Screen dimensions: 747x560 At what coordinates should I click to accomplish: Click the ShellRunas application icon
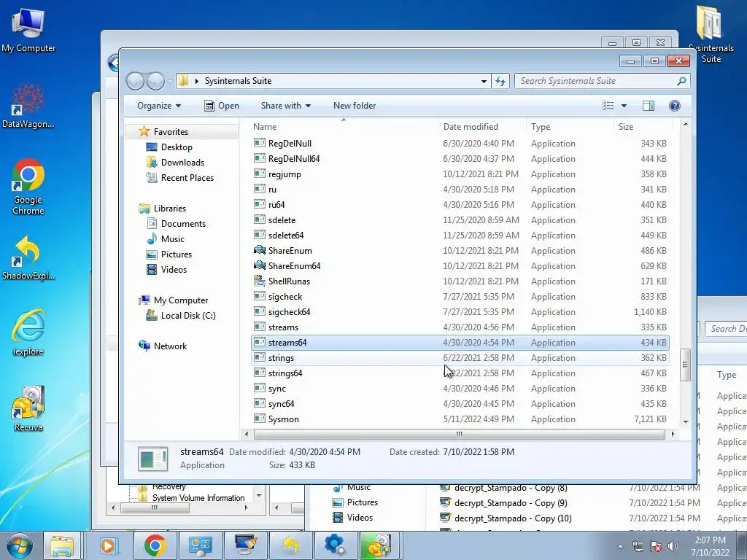[x=260, y=281]
